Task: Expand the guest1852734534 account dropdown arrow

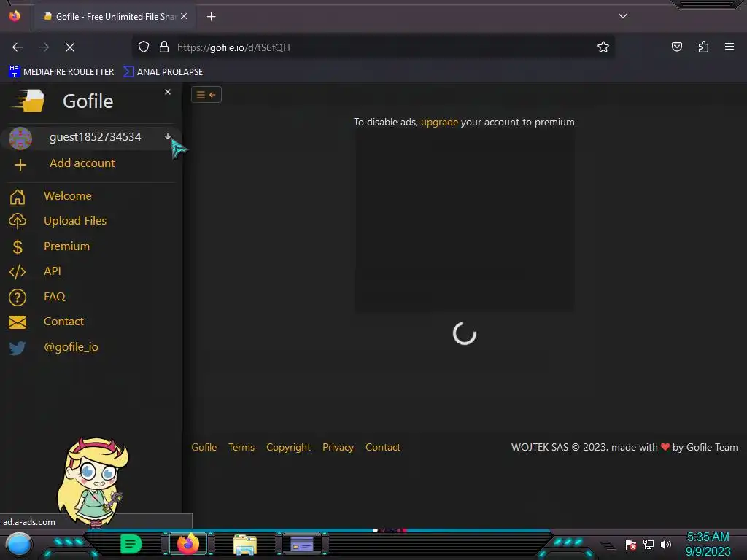Action: pyautogui.click(x=168, y=136)
